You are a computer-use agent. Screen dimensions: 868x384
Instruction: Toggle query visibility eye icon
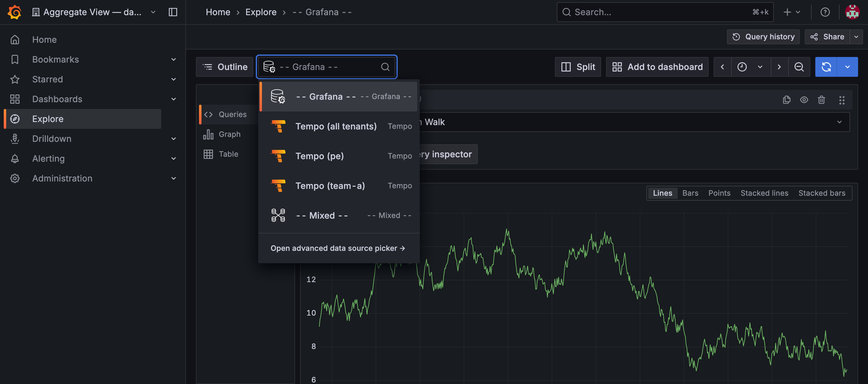[x=804, y=100]
